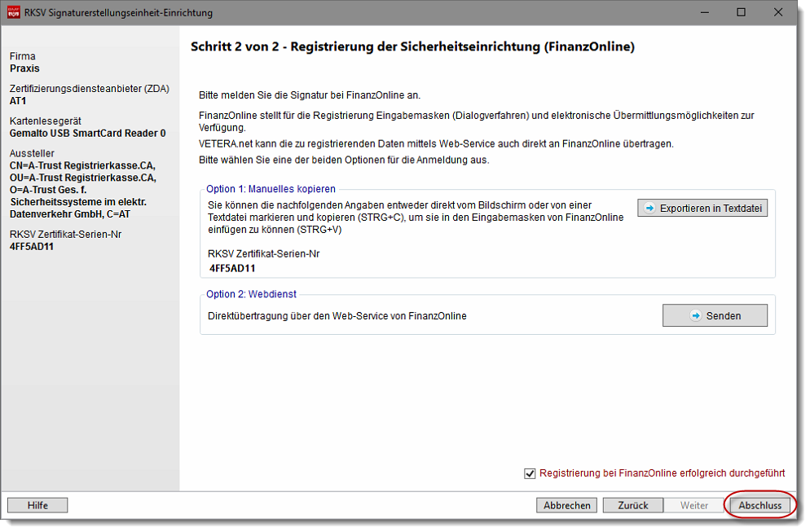810x532 pixels.
Task: Click the blue arrow icon on Senden
Action: [x=695, y=315]
